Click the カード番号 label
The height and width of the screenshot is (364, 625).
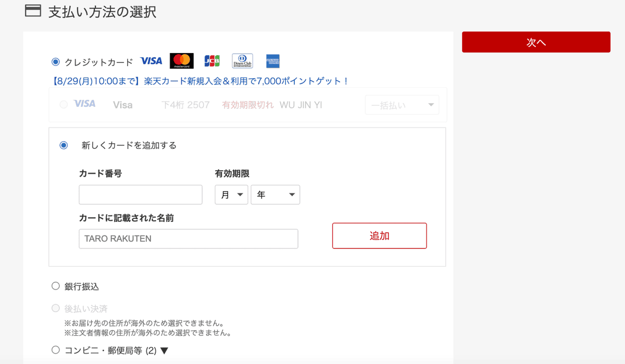click(101, 173)
